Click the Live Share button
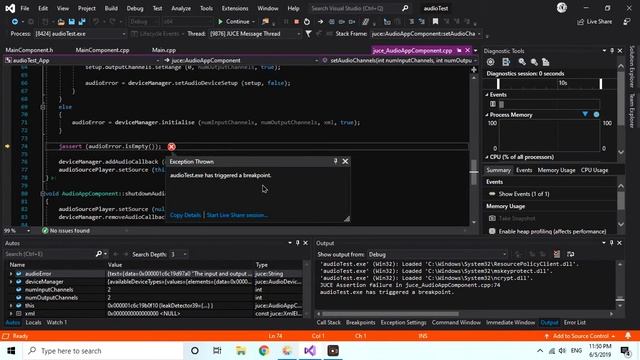Viewport: 640px width, 360px height. [594, 22]
